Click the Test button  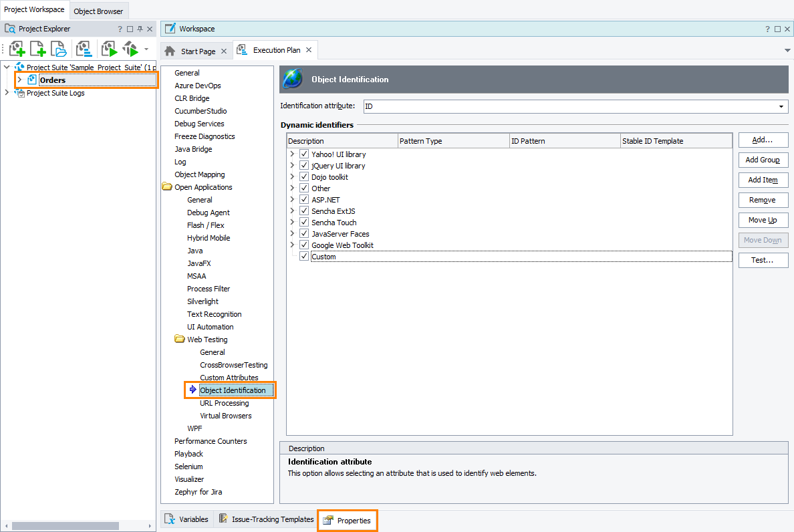pyautogui.click(x=763, y=260)
